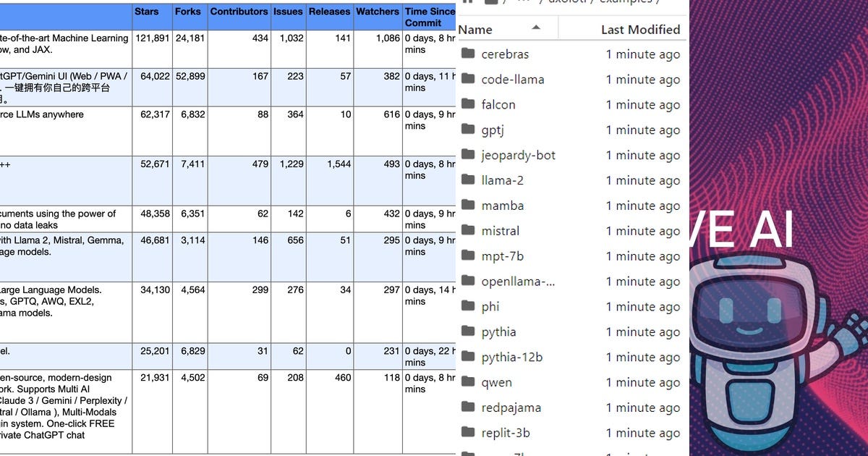Open the gptj folder icon

coord(469,130)
